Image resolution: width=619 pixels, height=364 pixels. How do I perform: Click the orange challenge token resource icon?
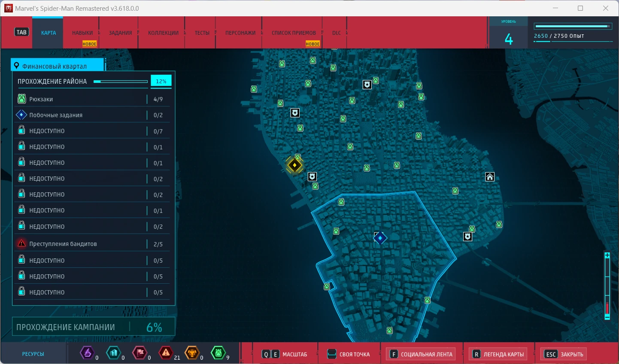tap(192, 353)
